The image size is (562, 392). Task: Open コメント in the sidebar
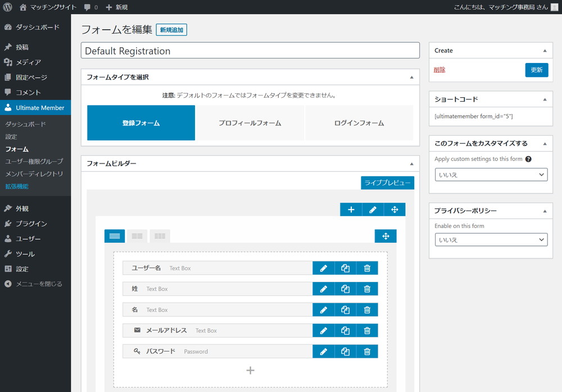pos(35,92)
